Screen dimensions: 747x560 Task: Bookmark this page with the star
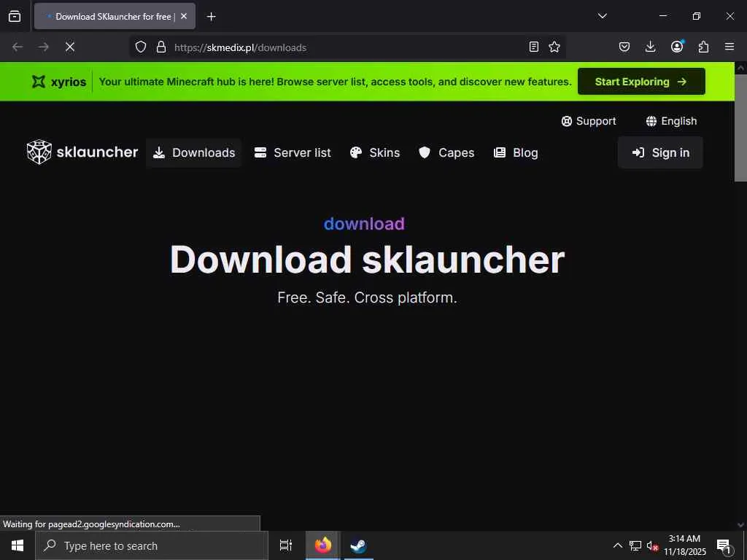[x=554, y=47]
